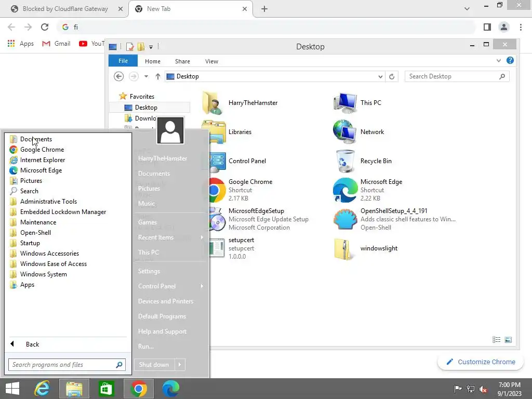532x399 pixels.
Task: Open Help and Support
Action: point(162,331)
